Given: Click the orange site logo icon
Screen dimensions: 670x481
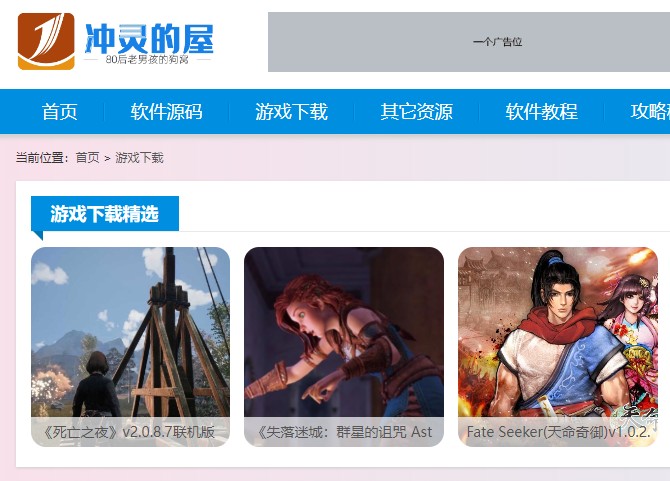Looking at the screenshot, I should coord(46,41).
